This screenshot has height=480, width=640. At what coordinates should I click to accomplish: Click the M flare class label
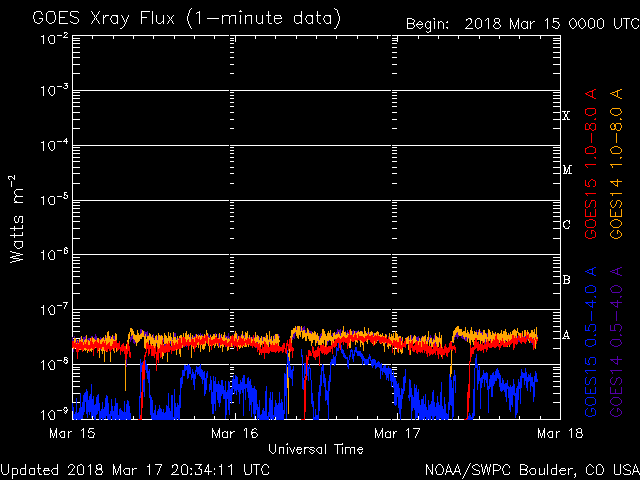[567, 170]
